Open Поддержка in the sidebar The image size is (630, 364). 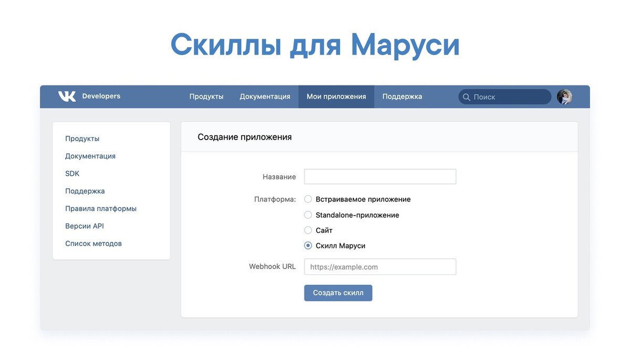click(85, 191)
